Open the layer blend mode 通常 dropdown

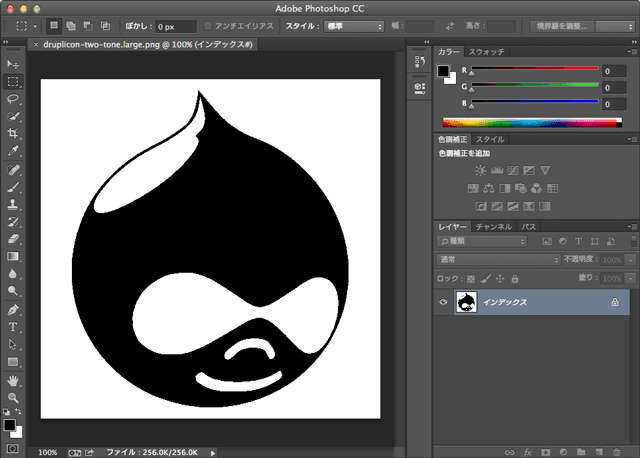click(498, 260)
